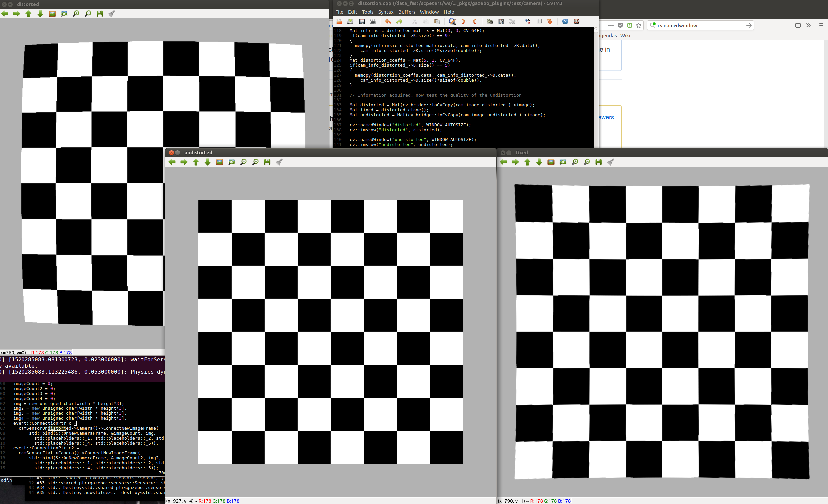Submit the search with the arrow in Firefox
This screenshot has height=504, width=828.
pos(749,25)
